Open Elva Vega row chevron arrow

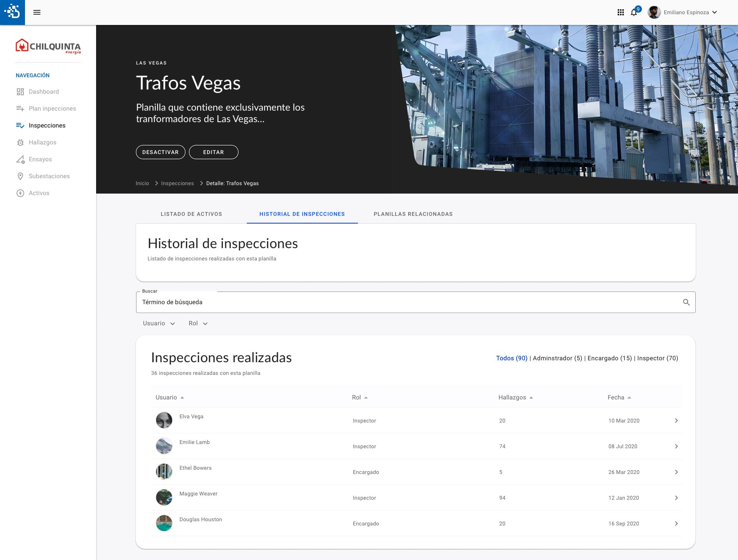pyautogui.click(x=676, y=421)
